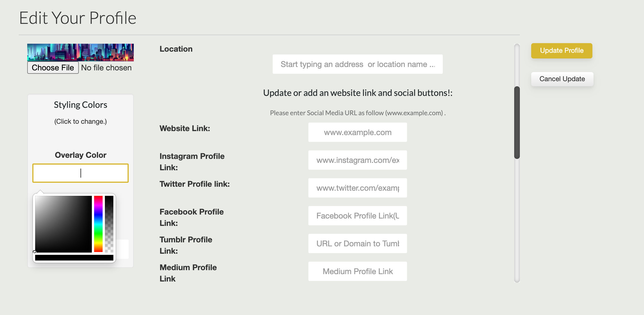Click the Update Profile button

click(x=562, y=51)
